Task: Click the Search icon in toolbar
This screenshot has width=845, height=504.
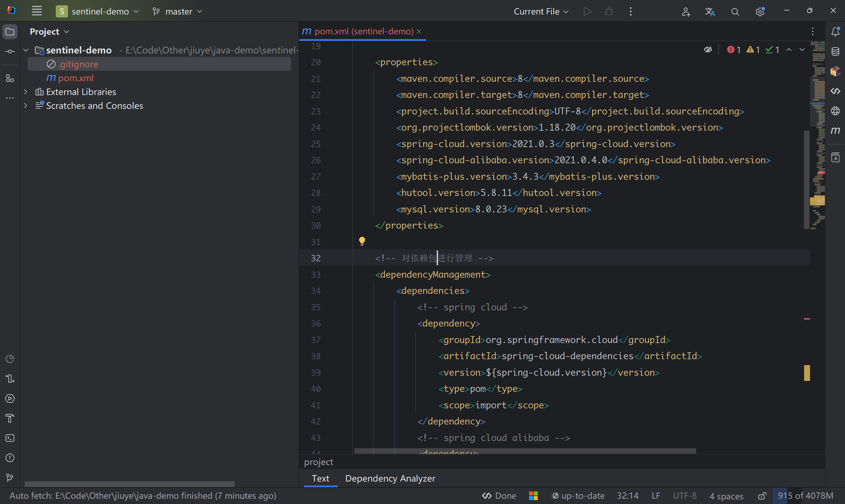Action: coord(735,12)
